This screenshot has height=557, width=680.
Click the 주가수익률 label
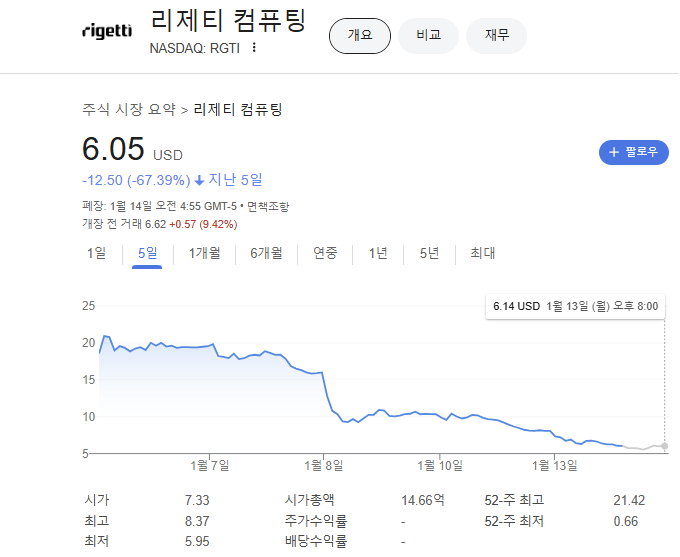316,521
